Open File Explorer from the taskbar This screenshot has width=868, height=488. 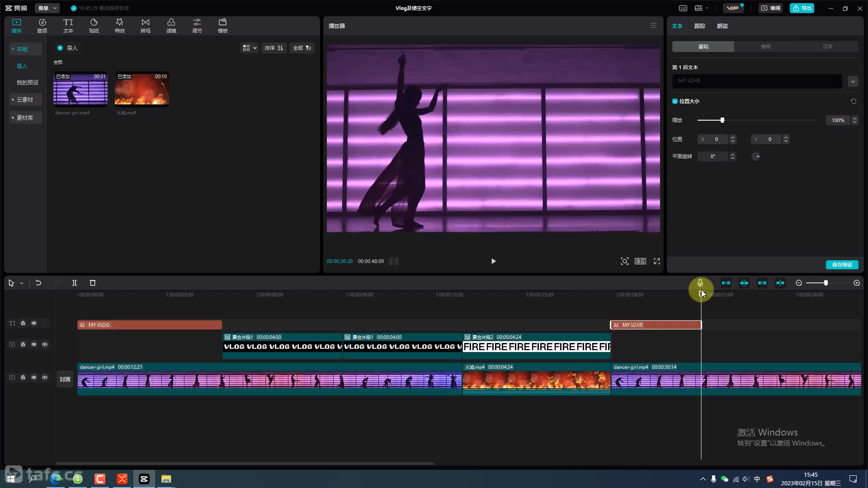coord(166,479)
